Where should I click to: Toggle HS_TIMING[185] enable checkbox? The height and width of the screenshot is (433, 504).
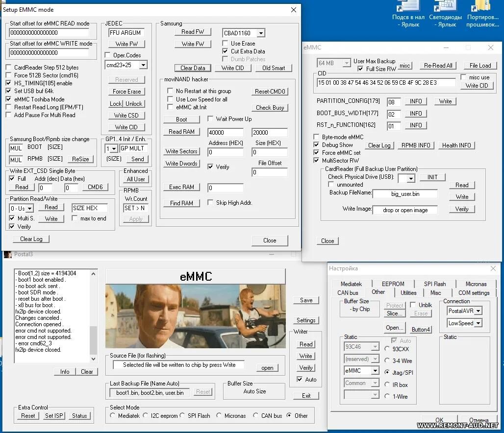pyautogui.click(x=9, y=83)
